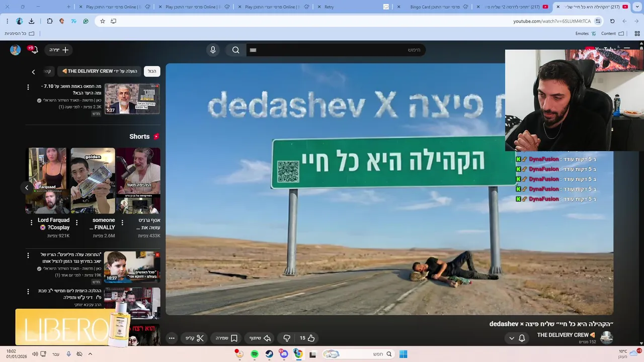Open options menu for Lord Farquaad short

31,222
